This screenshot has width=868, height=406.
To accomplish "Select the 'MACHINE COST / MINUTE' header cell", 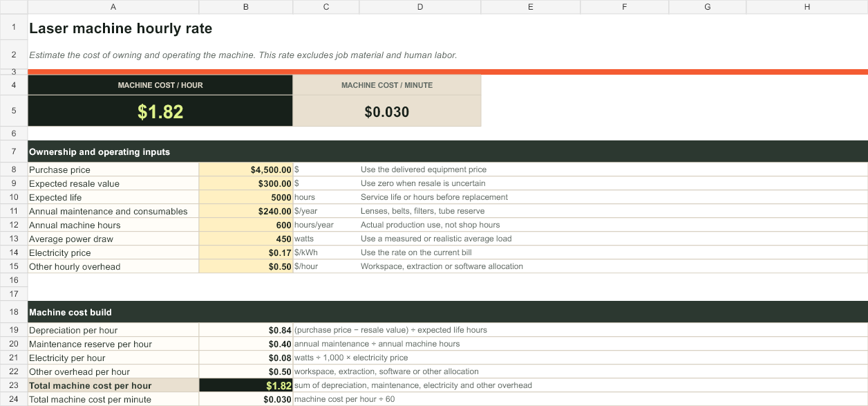I will pos(387,85).
